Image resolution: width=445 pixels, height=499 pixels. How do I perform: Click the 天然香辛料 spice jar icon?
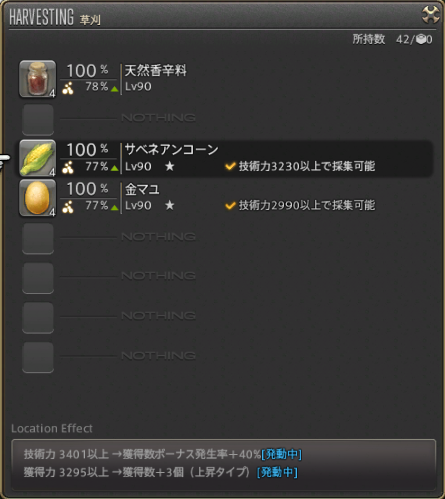point(37,79)
